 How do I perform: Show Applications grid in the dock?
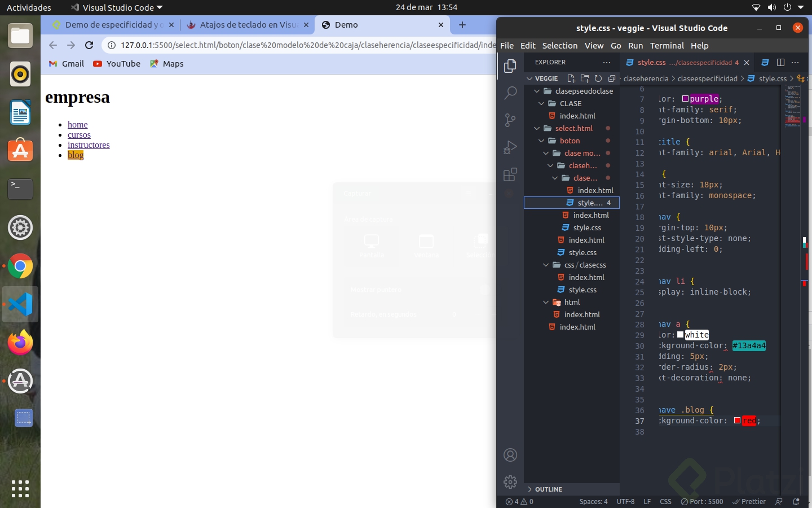[20, 489]
